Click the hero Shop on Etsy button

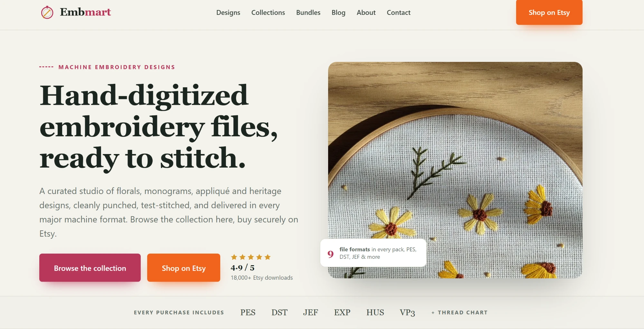pos(184,268)
